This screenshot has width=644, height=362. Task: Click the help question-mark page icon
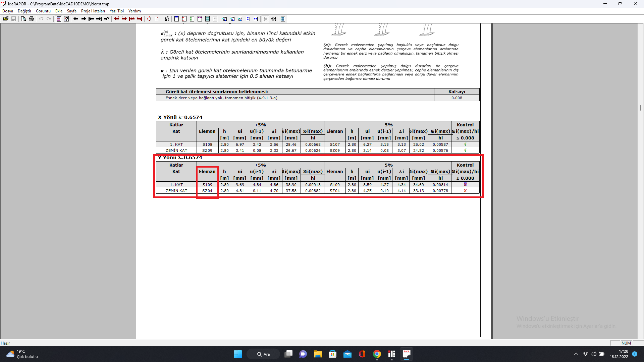tap(66, 19)
